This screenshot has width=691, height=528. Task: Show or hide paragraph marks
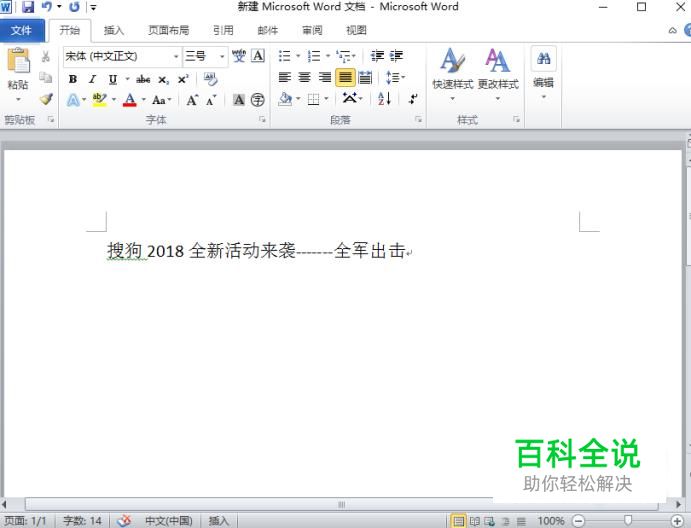click(413, 99)
